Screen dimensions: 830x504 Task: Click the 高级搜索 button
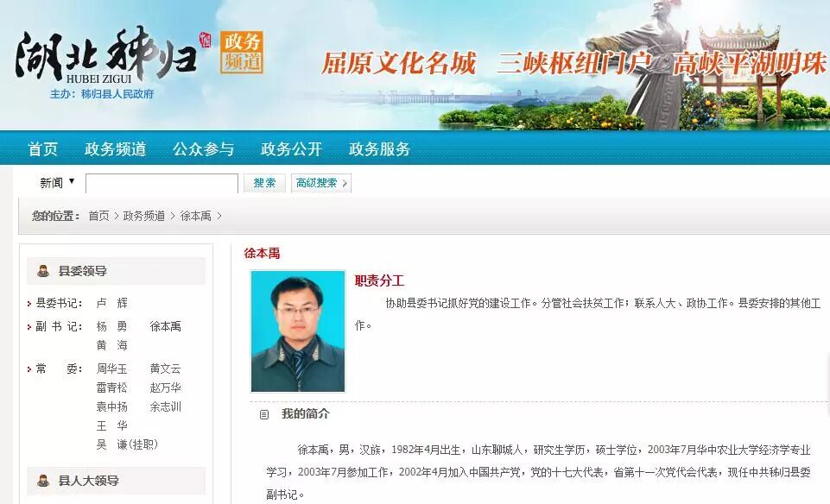click(x=321, y=183)
